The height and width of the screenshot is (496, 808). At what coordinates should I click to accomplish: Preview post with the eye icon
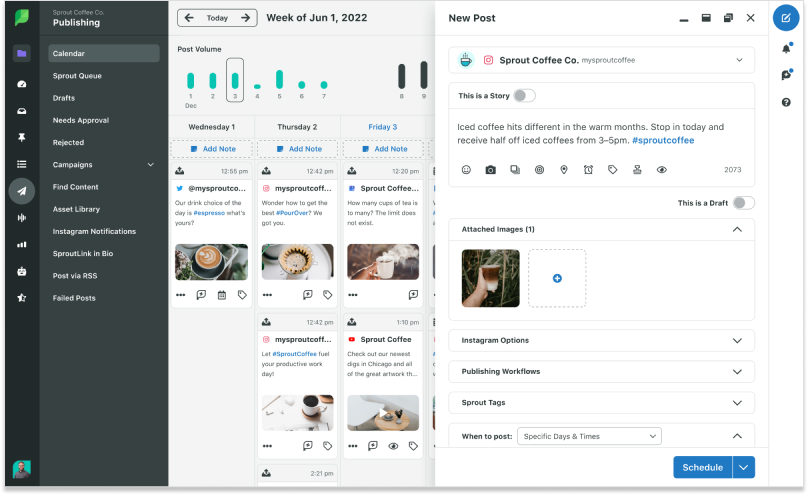[x=662, y=169]
